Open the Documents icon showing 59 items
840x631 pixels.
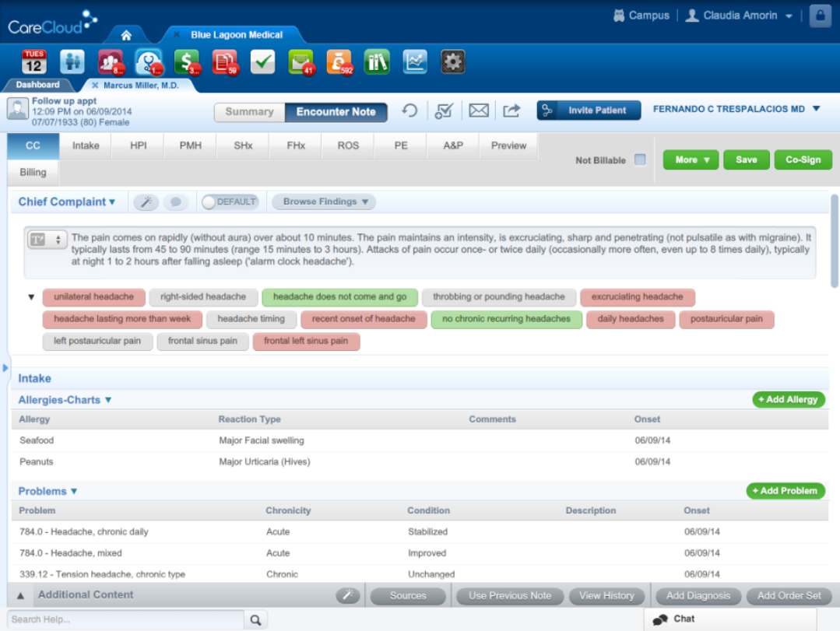(224, 61)
